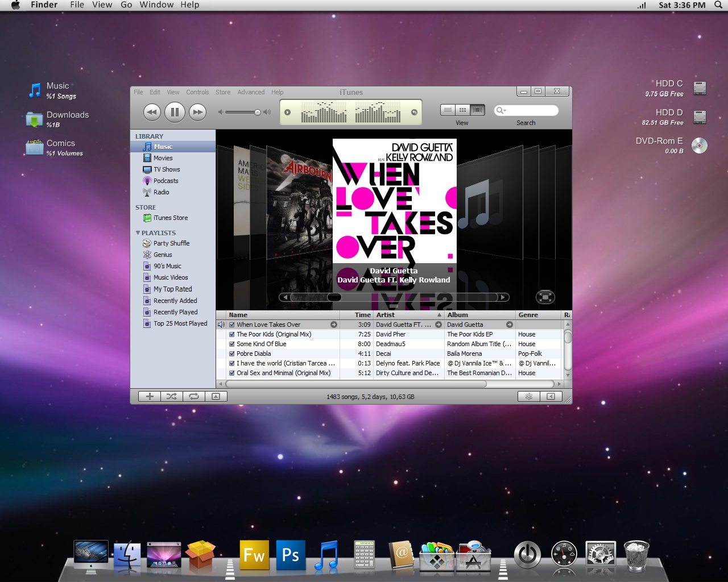728x582 pixels.
Task: Switch iTunes to grid view
Action: [x=463, y=110]
